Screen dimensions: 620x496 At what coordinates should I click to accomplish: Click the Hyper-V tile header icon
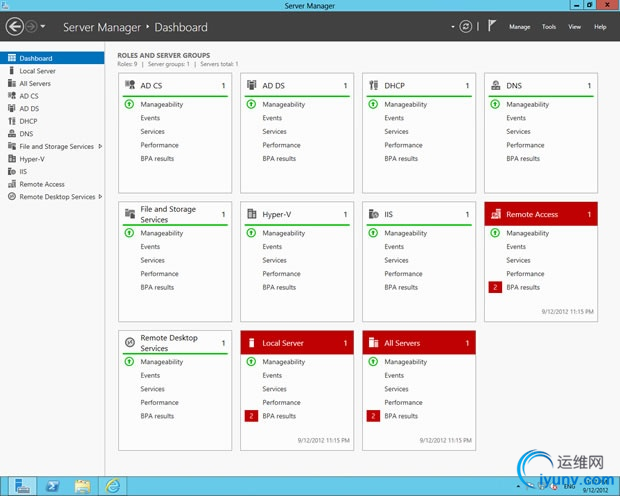click(x=251, y=214)
